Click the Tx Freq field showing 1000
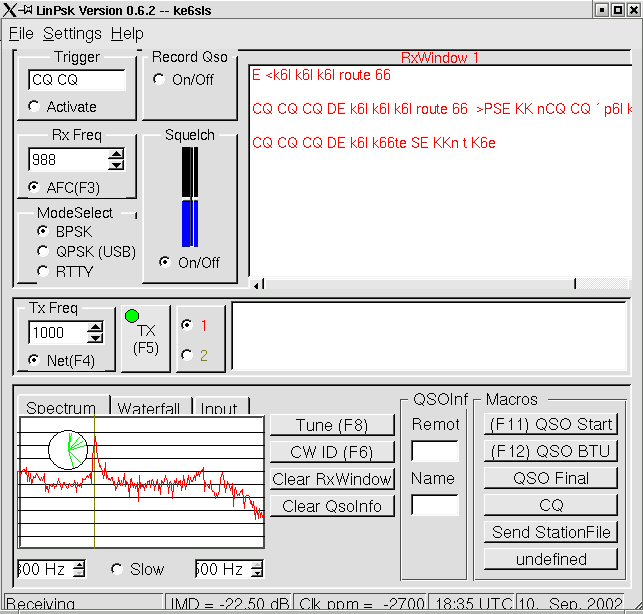 pyautogui.click(x=57, y=333)
